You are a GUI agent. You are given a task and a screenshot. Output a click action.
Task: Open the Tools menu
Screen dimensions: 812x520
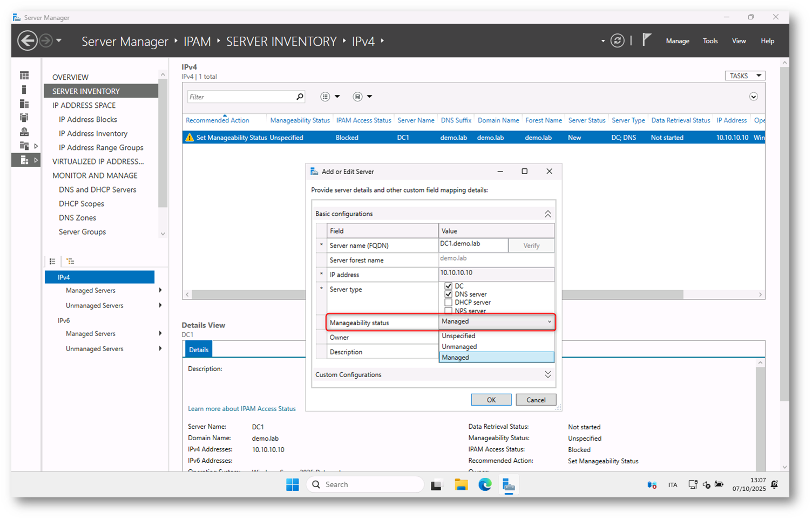[710, 41]
